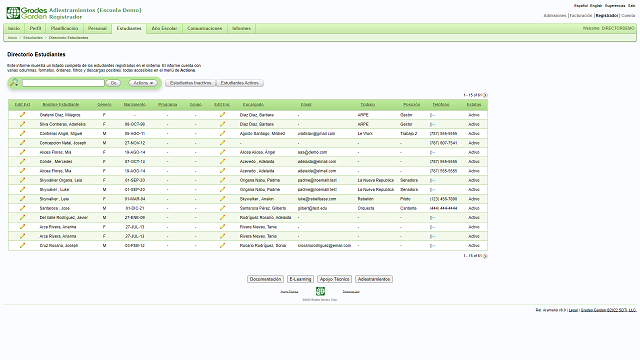This screenshot has height=360, width=640.
Task: Sort by Nombre Estudiante column header
Action: pyautogui.click(x=61, y=104)
